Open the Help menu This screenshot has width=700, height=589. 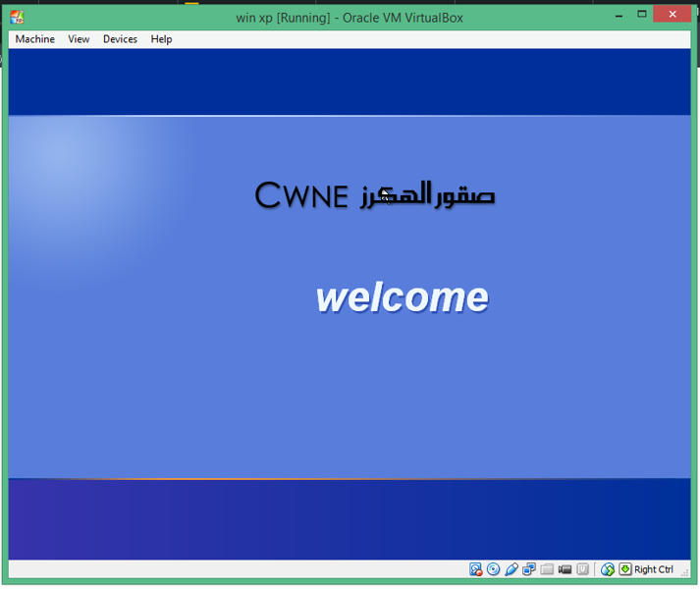161,39
